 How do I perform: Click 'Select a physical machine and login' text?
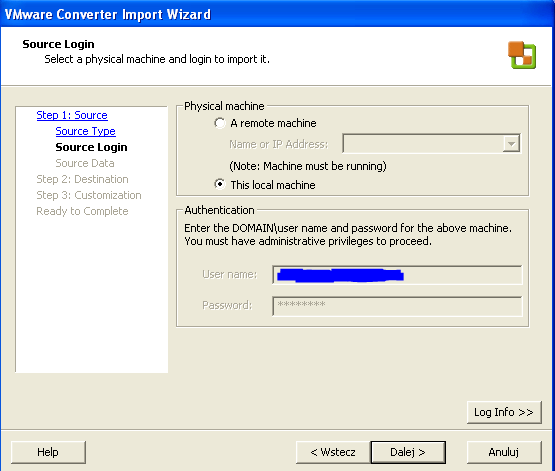point(157,59)
